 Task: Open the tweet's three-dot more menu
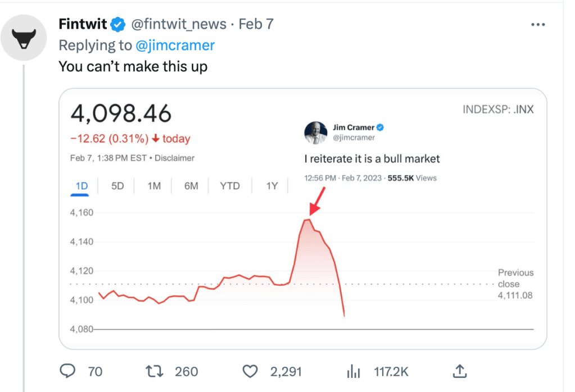tap(538, 25)
